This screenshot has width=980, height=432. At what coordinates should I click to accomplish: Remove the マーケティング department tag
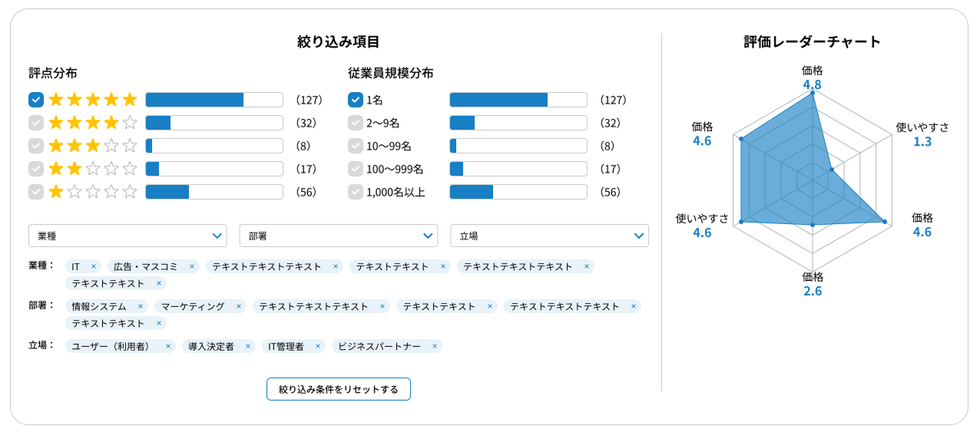(239, 306)
